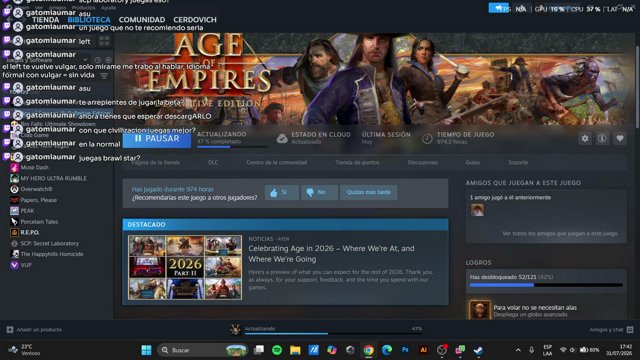Viewport: 640px width, 360px height.
Task: Click the achievements progress bar
Action: point(546,285)
